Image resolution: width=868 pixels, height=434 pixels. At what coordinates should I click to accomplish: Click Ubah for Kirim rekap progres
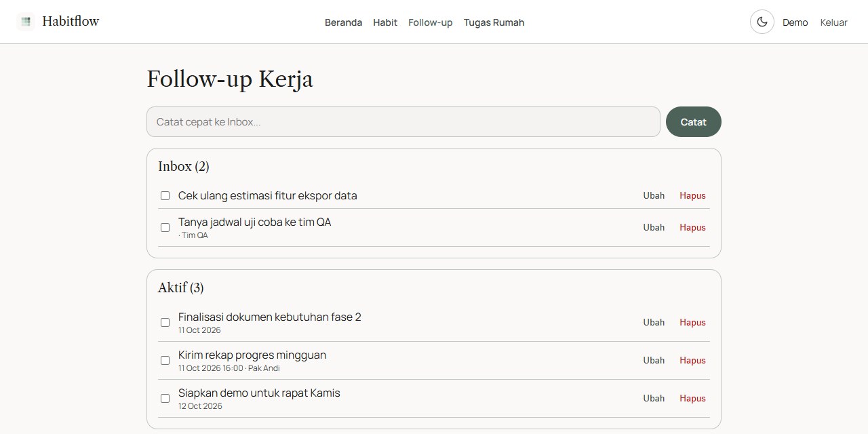(x=654, y=360)
